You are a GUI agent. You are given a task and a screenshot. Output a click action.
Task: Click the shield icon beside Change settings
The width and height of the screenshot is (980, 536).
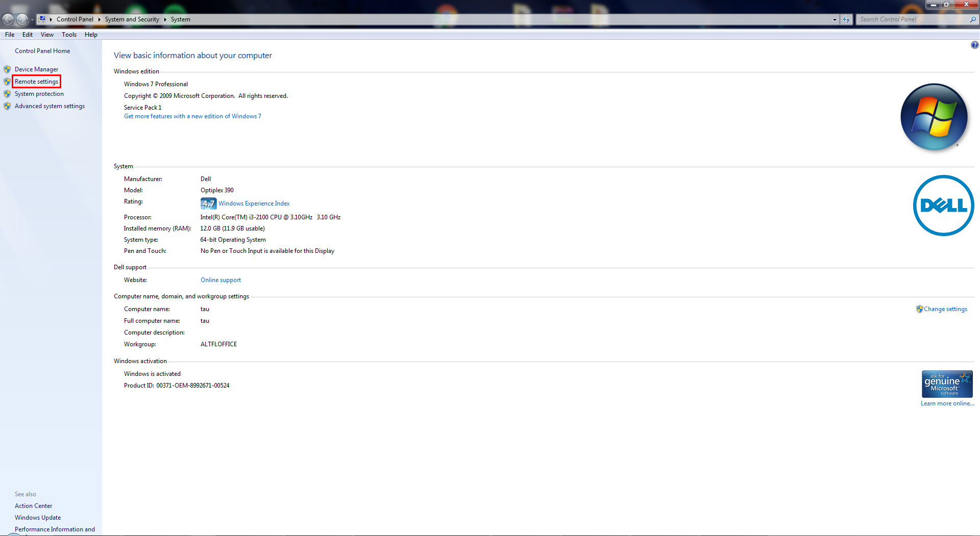(919, 309)
